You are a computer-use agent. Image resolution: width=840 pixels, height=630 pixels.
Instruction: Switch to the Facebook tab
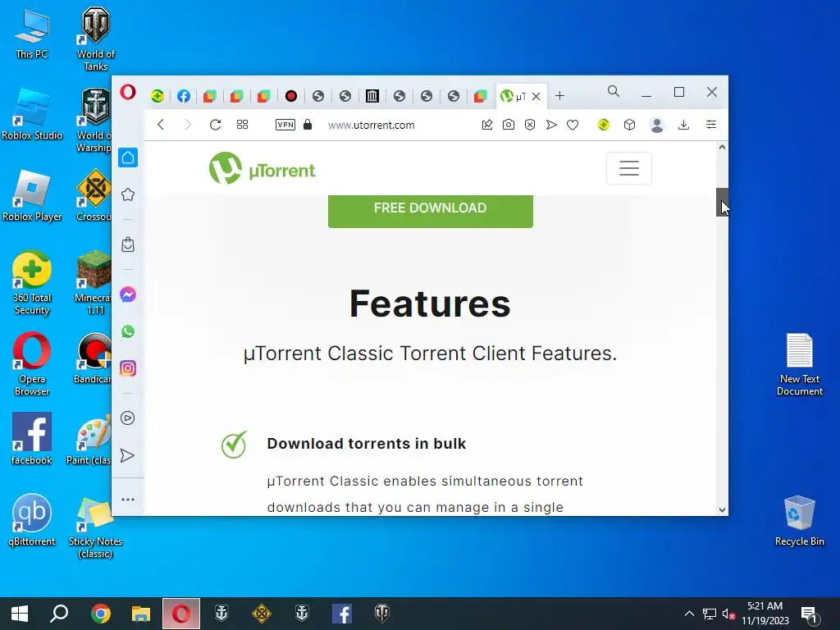[x=184, y=96]
